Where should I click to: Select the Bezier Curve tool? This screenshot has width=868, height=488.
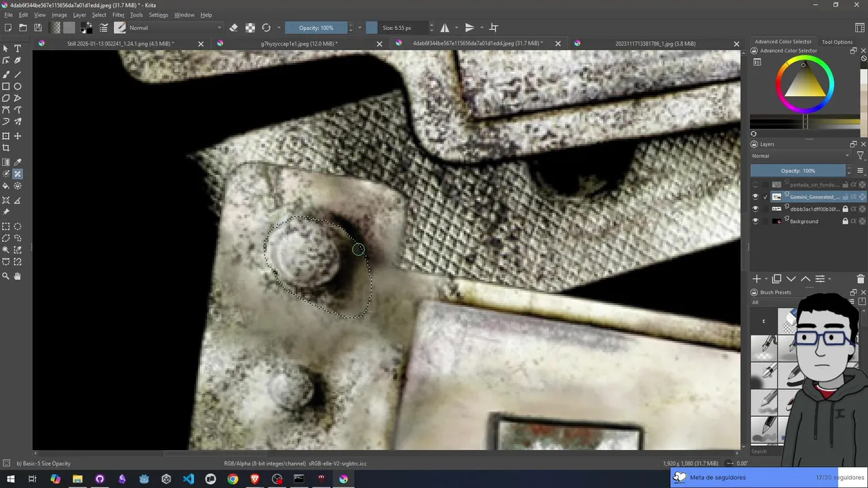(6, 110)
